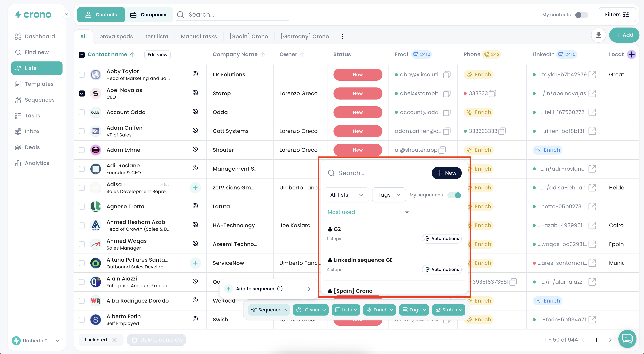Viewport: 644px width, 354px height.
Task: Click the download contacts icon
Action: [598, 35]
